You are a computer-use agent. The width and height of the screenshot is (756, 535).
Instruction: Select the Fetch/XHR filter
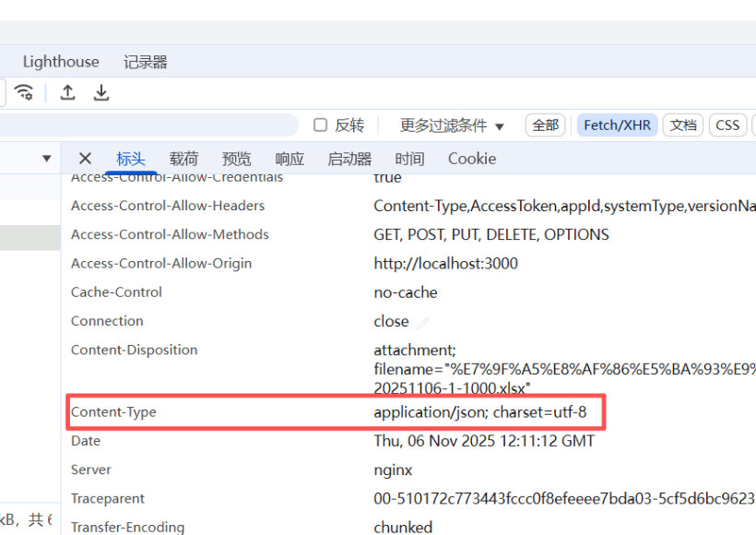tap(617, 125)
